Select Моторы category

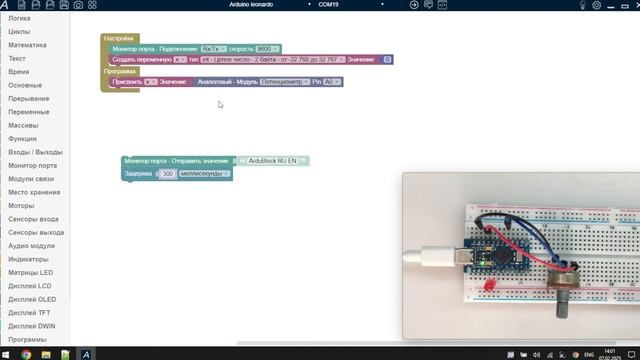[x=21, y=206]
